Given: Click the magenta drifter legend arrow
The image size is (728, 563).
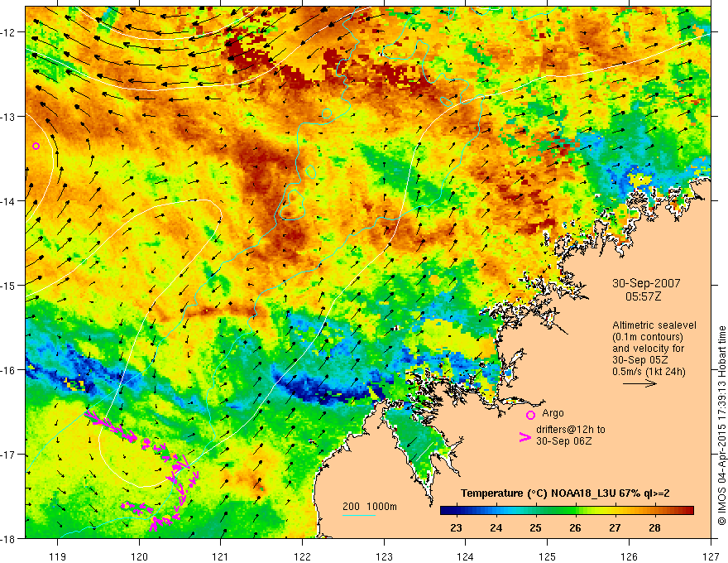Looking at the screenshot, I should 525,437.
